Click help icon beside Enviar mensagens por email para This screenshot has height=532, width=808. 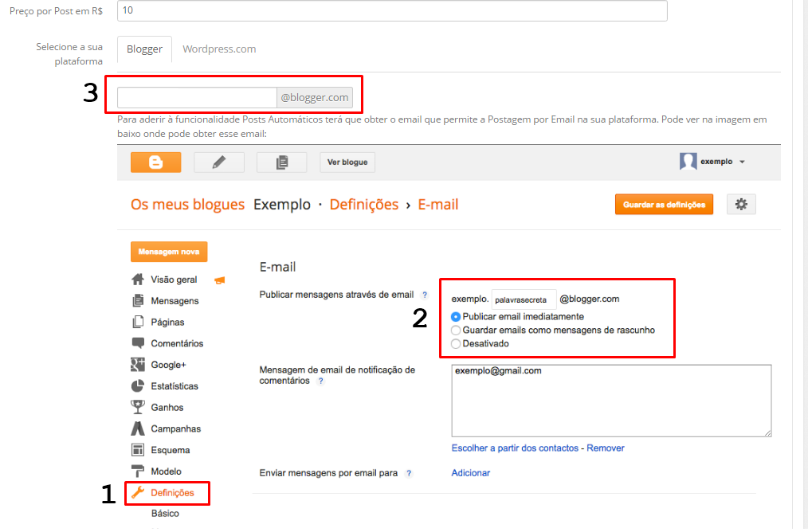point(409,473)
